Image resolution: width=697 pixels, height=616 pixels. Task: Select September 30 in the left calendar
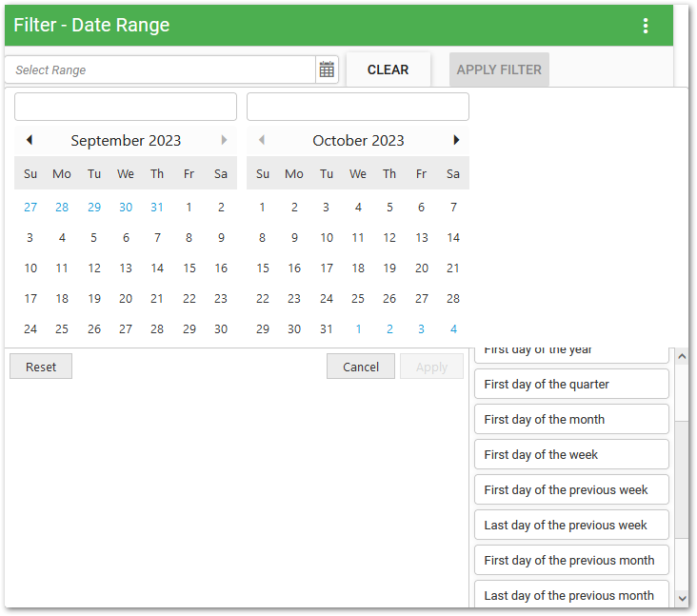click(x=221, y=328)
